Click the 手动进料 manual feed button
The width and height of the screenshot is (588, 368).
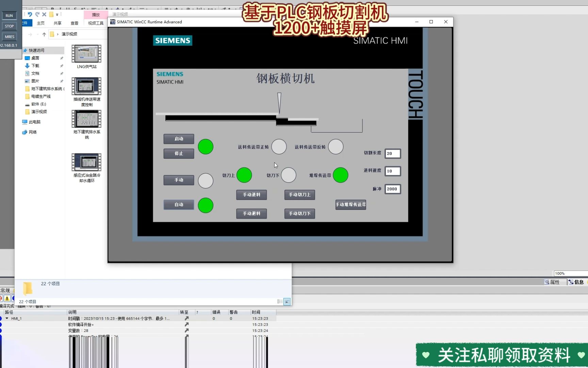251,195
